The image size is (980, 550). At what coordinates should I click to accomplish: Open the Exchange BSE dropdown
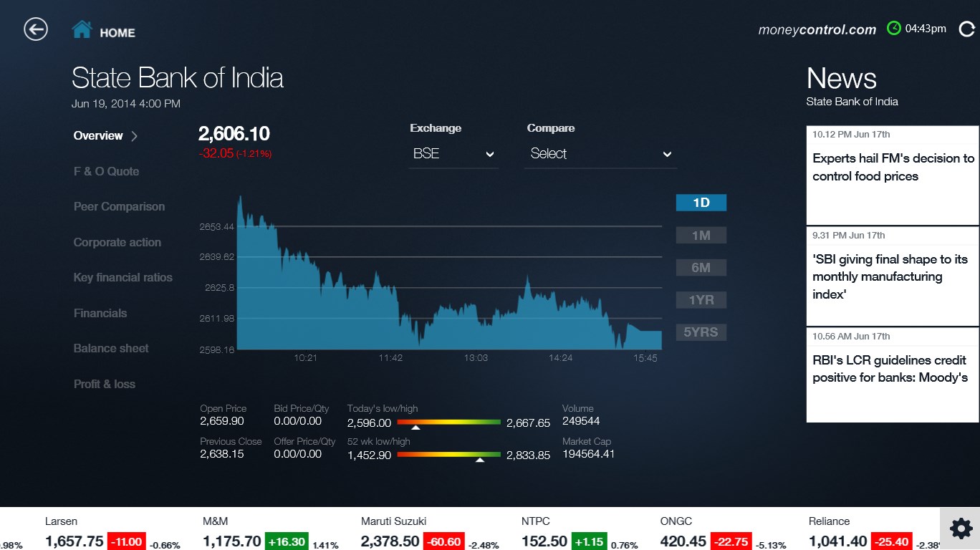click(453, 154)
